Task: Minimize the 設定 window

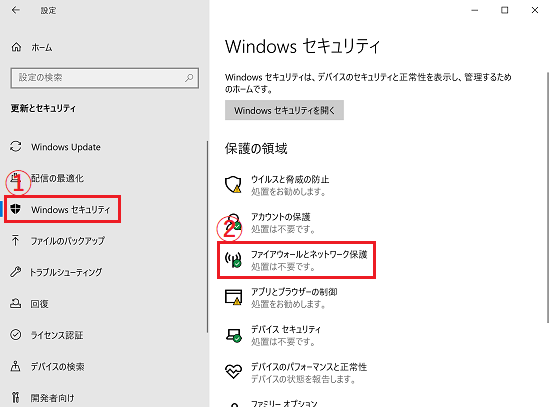Action: click(x=475, y=10)
